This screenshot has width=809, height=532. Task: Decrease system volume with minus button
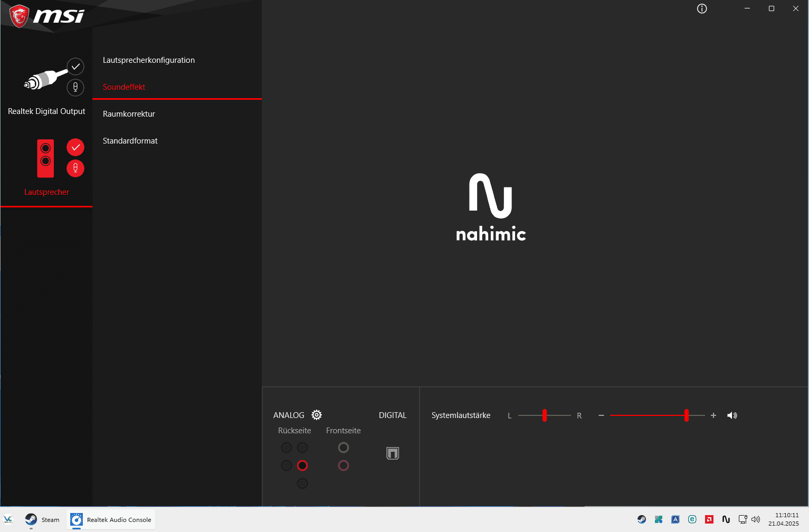tap(601, 415)
